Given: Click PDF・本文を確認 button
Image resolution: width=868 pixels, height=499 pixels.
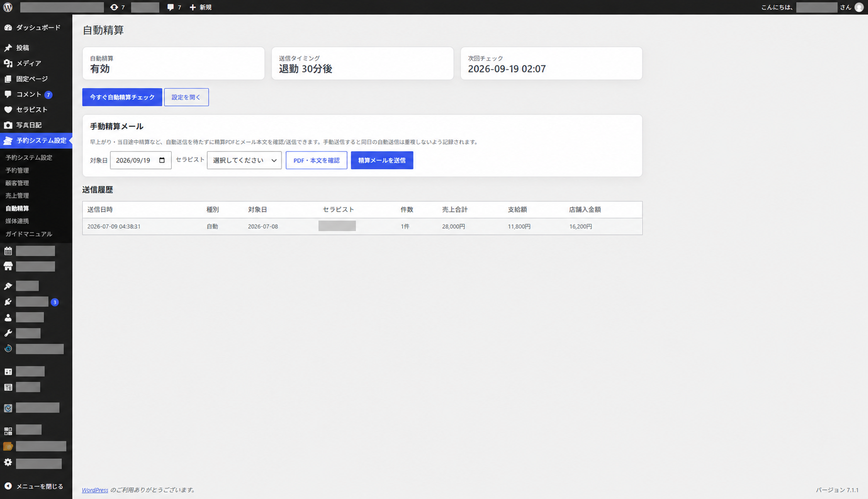Looking at the screenshot, I should tap(316, 160).
